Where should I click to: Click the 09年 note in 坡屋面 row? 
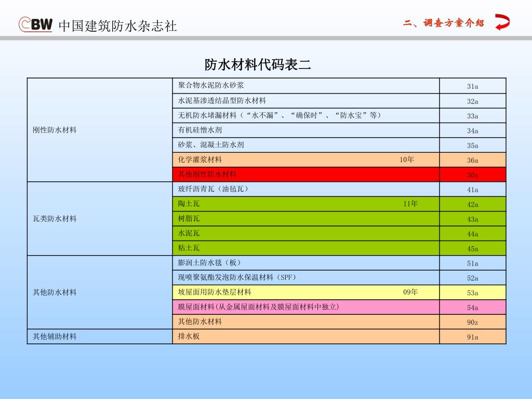click(410, 292)
